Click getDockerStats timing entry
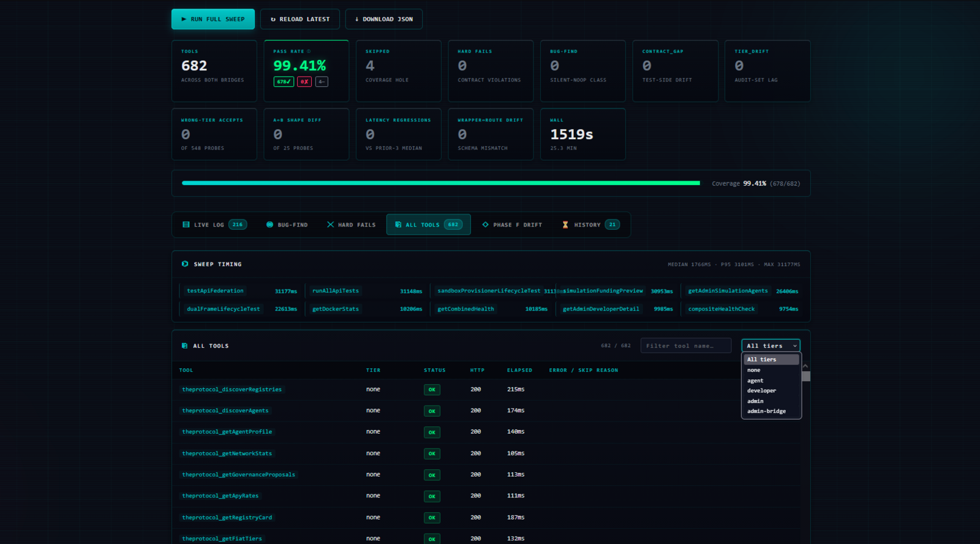Viewport: 980px width, 544px height. click(336, 309)
